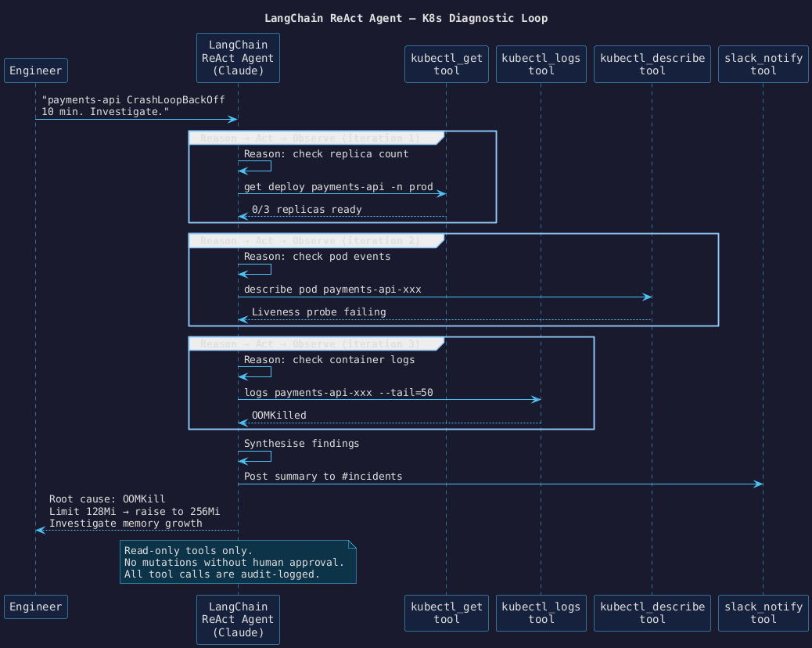Click the LangChain ReAct Agent header box

pyautogui.click(x=238, y=58)
